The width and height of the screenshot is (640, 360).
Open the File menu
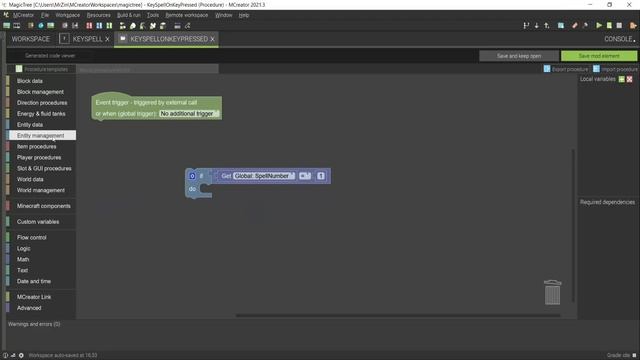coord(45,15)
